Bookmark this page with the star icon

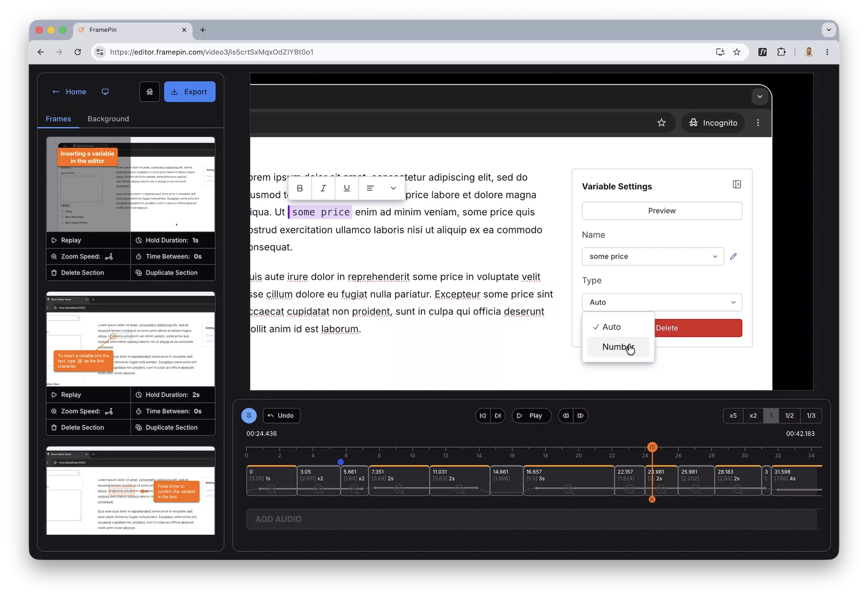point(736,52)
